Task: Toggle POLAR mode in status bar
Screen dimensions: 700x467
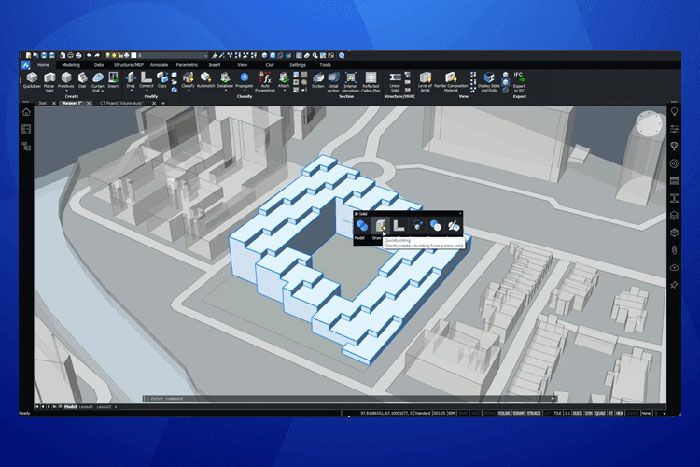Action: [504, 413]
